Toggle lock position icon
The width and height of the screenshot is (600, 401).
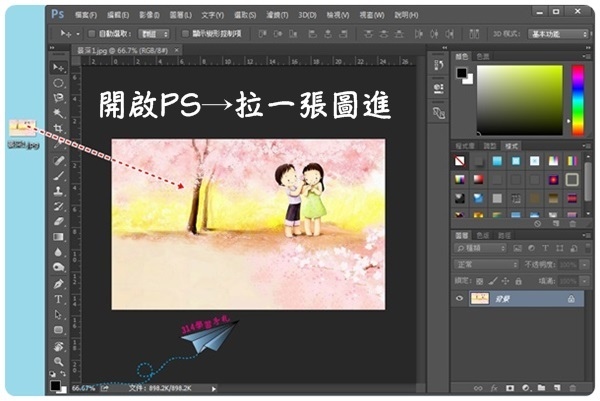coord(505,281)
